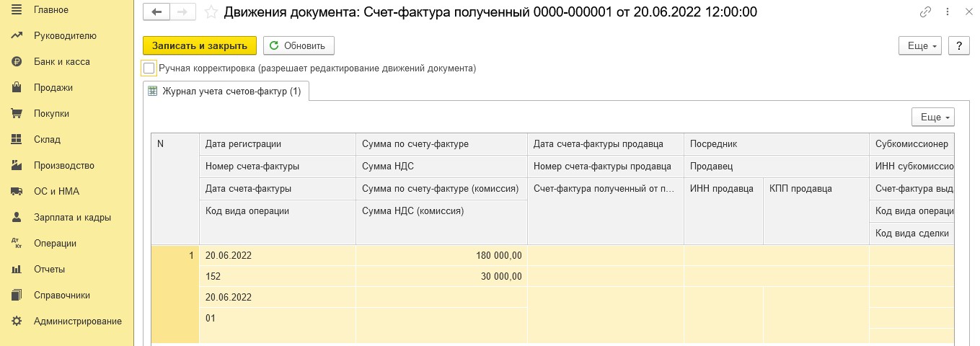The width and height of the screenshot is (980, 346).
Task: Enable the Ручная корректировка checkbox
Action: click(x=149, y=68)
